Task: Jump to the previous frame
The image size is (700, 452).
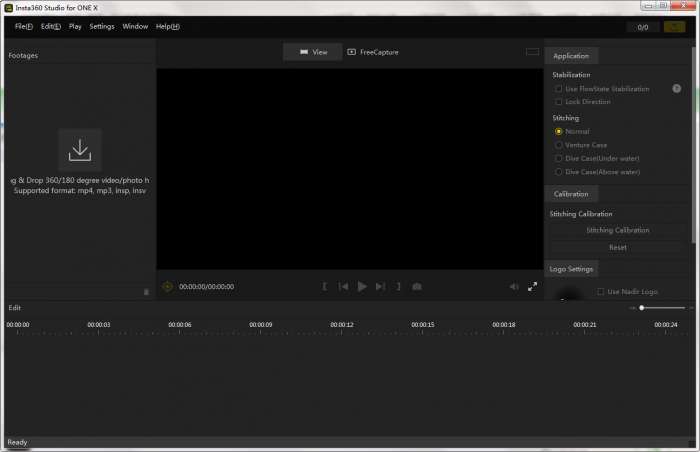Action: coord(343,287)
